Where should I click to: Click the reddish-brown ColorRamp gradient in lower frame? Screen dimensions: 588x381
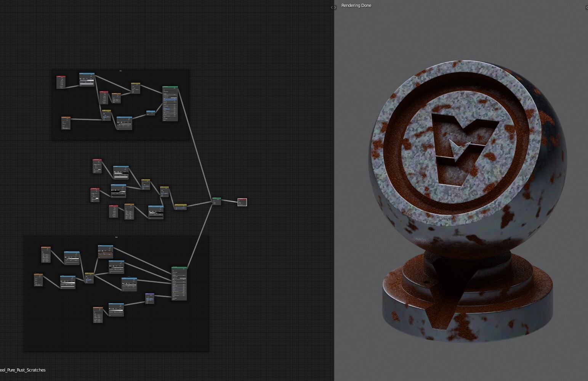pyautogui.click(x=106, y=252)
